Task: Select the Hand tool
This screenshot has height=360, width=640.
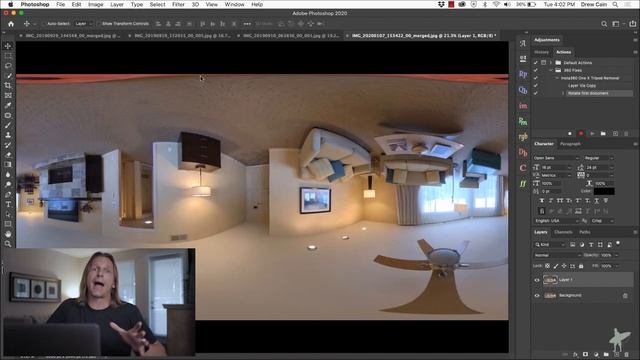Action: click(8, 234)
